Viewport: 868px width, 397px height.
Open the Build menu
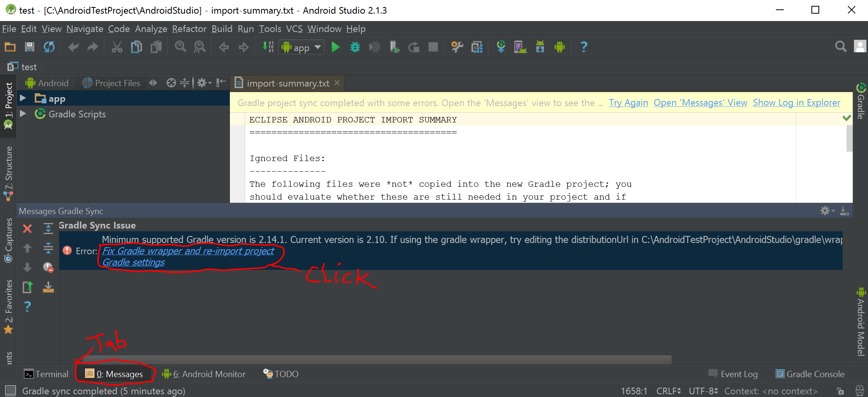(222, 29)
